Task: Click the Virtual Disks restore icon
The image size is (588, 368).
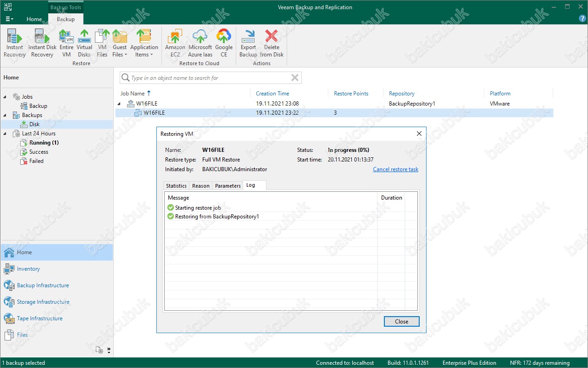Action: pyautogui.click(x=84, y=43)
